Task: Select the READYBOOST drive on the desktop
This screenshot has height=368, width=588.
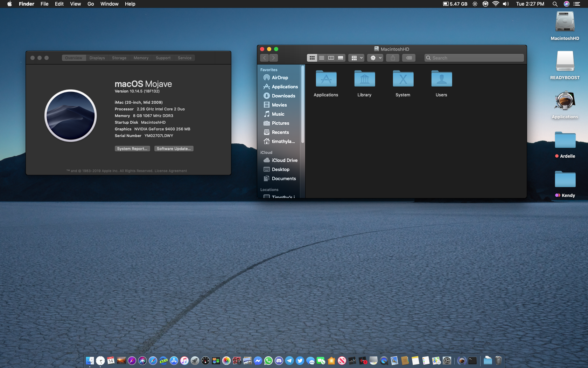Action: pyautogui.click(x=565, y=66)
